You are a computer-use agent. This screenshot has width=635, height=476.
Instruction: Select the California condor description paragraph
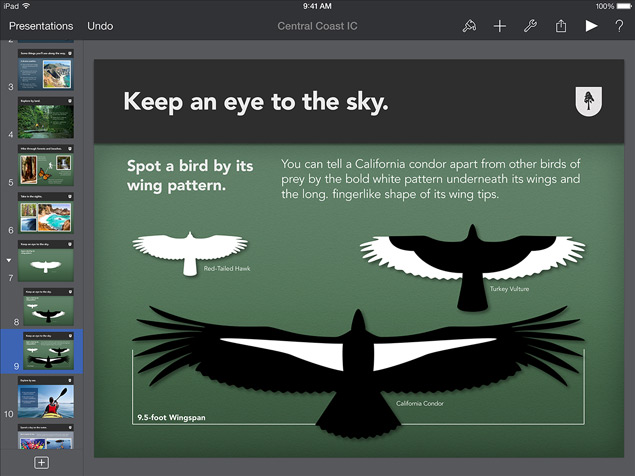click(x=430, y=179)
